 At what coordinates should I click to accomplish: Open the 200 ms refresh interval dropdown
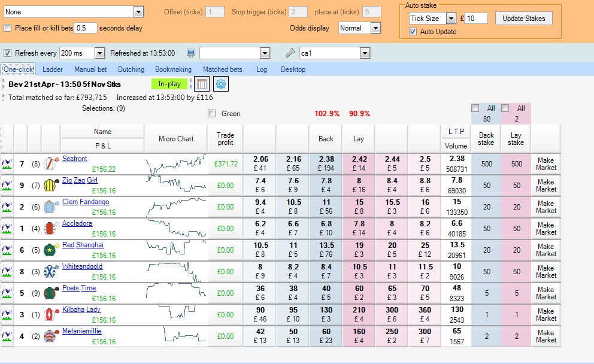tap(99, 53)
